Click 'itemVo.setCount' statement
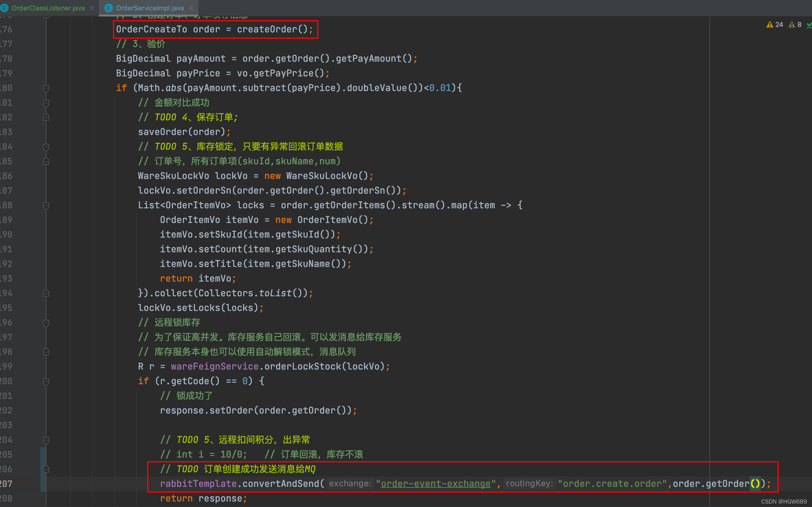The width and height of the screenshot is (812, 507). [266, 249]
